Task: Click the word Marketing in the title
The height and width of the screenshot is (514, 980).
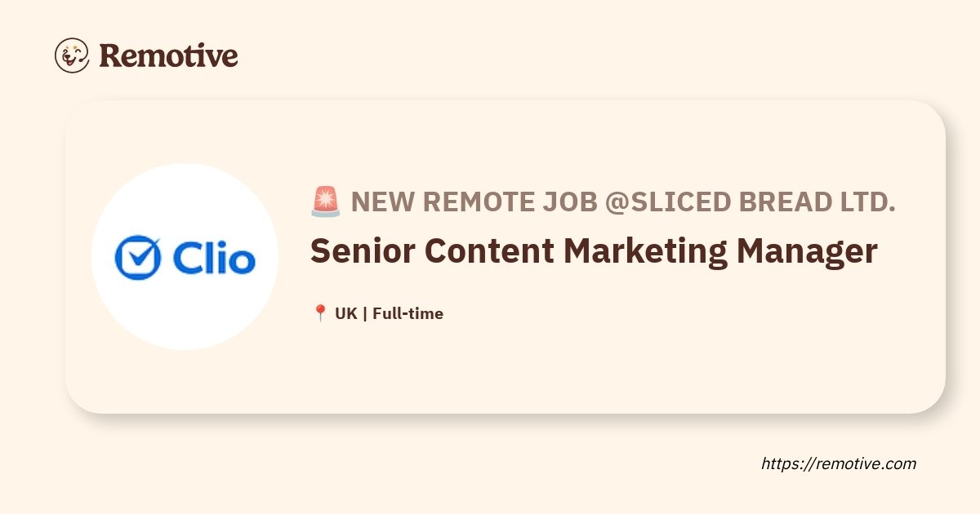Action: tap(645, 253)
